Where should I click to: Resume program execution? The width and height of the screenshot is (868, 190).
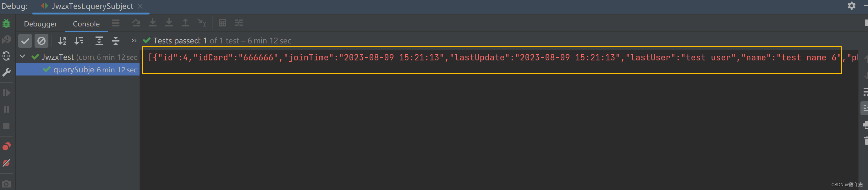click(x=7, y=92)
